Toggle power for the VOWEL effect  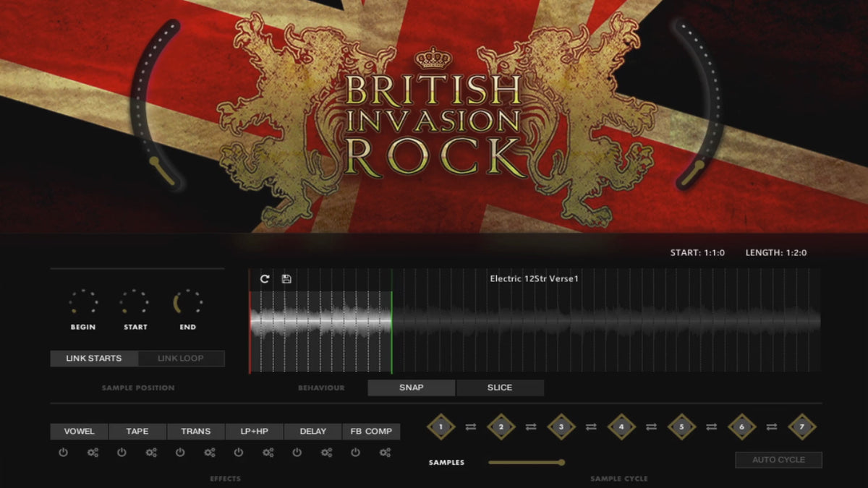point(63,453)
